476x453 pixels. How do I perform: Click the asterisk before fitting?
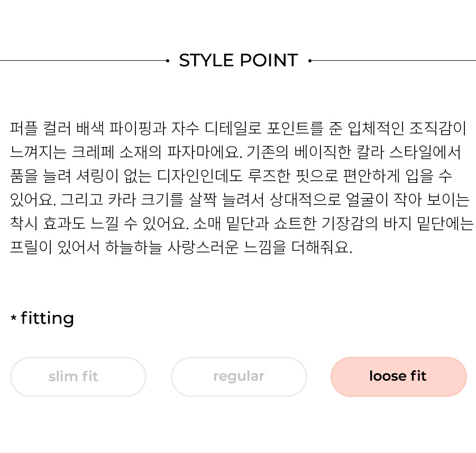(x=13, y=318)
